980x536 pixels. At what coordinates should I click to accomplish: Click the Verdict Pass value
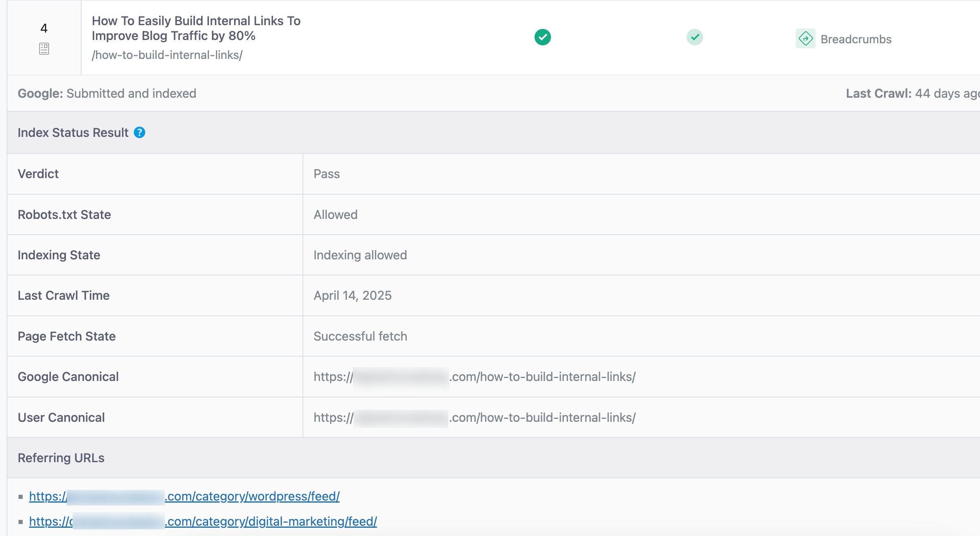[326, 174]
